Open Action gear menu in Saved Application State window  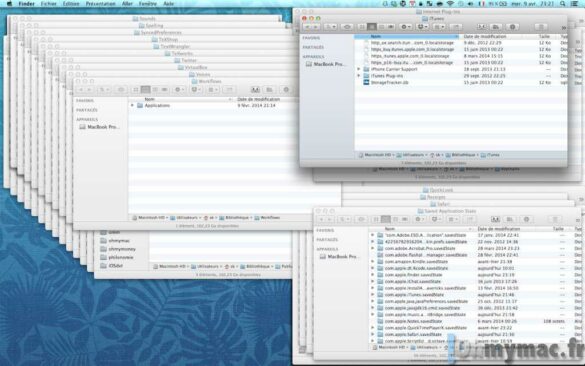[420, 219]
